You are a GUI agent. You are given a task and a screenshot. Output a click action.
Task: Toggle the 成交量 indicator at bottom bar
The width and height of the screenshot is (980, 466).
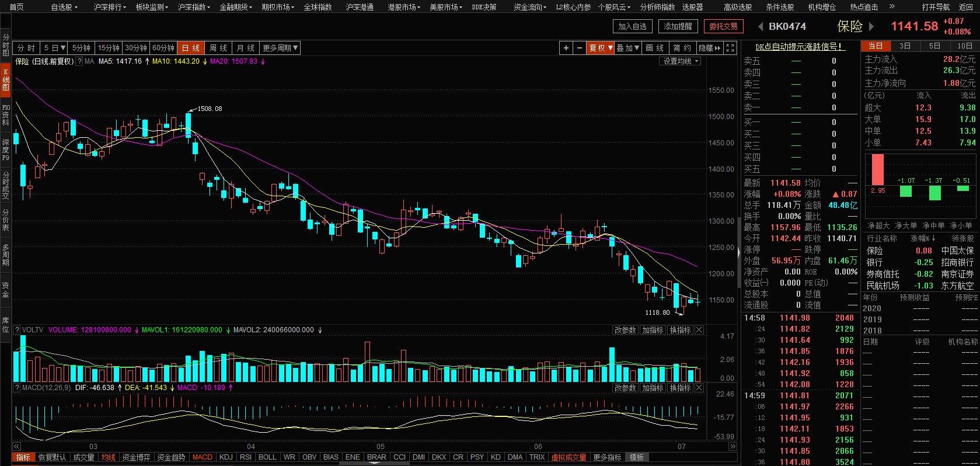83,457
